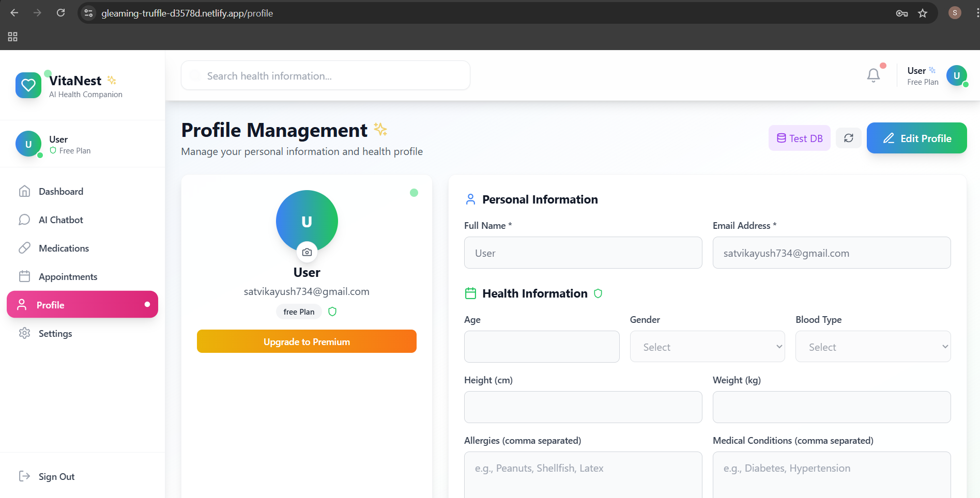Click the shield icon beside Health Information
This screenshot has width=980, height=498.
pyautogui.click(x=598, y=293)
